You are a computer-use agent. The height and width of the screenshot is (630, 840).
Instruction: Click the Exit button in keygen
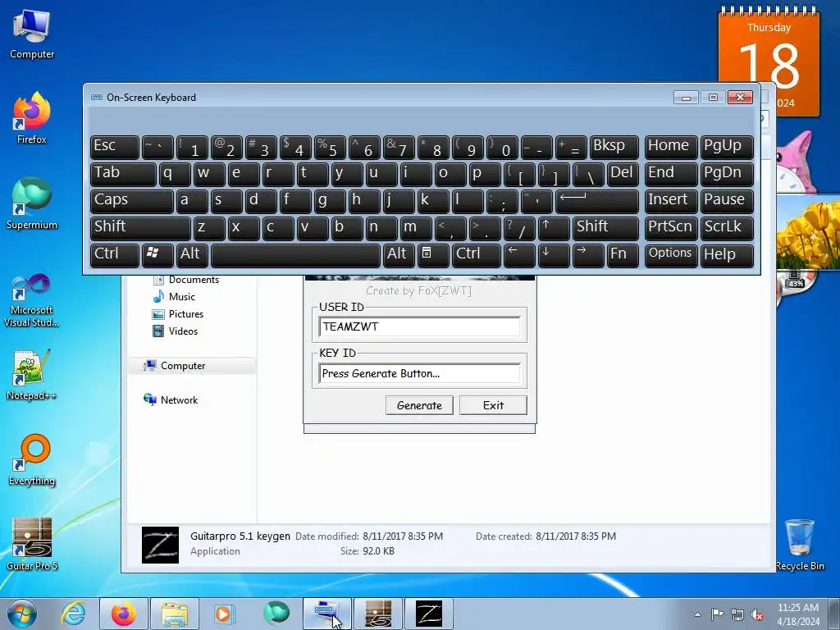pos(493,405)
